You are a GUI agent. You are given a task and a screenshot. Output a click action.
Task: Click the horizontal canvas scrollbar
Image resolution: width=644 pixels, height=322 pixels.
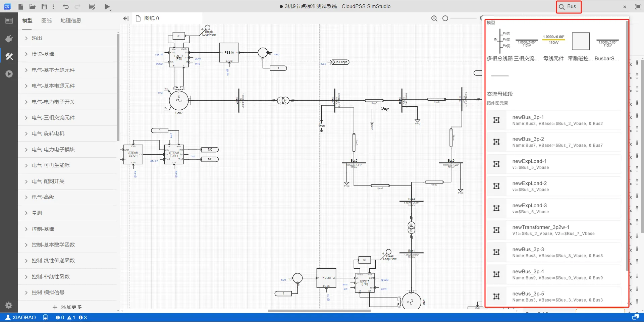click(319, 311)
